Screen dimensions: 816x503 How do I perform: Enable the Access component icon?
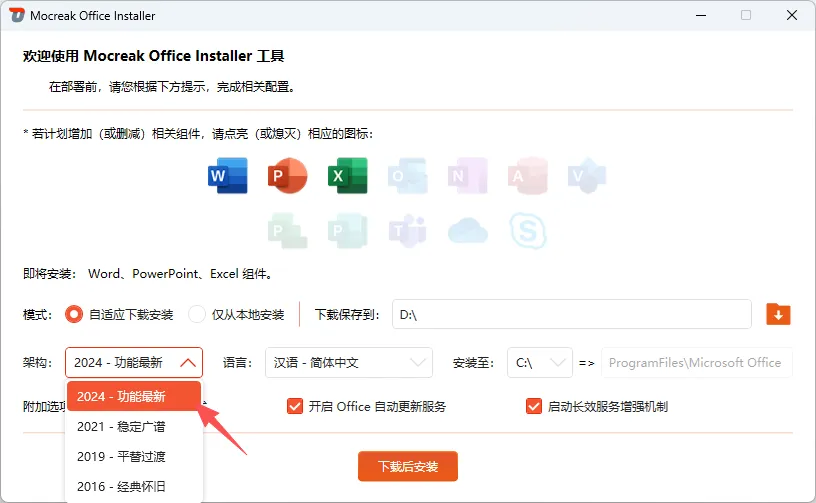pyautogui.click(x=528, y=176)
